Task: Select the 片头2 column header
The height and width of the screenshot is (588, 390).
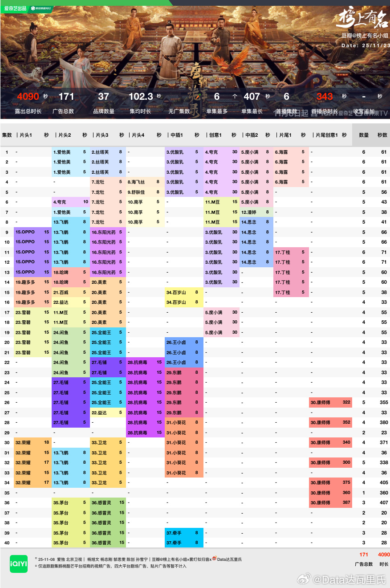Action: pos(63,135)
